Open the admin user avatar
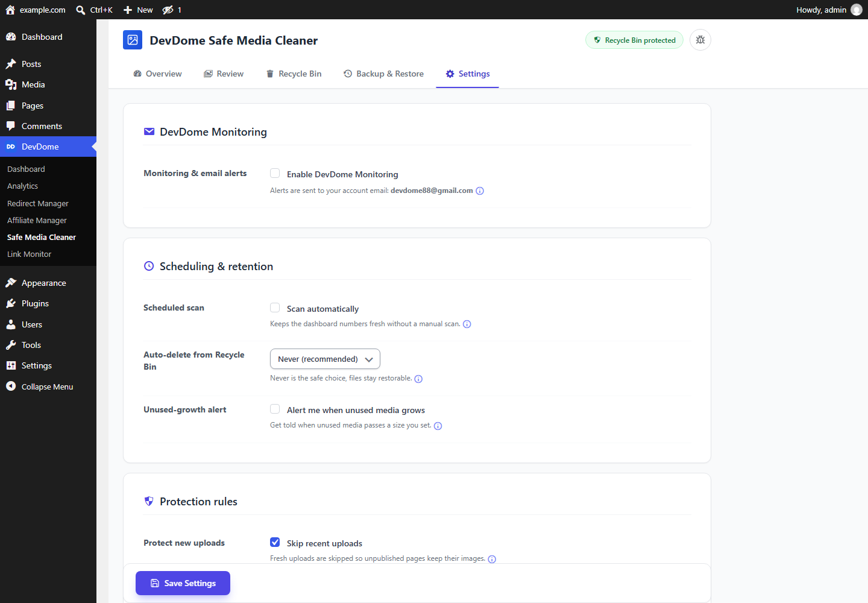This screenshot has height=603, width=868. click(857, 10)
